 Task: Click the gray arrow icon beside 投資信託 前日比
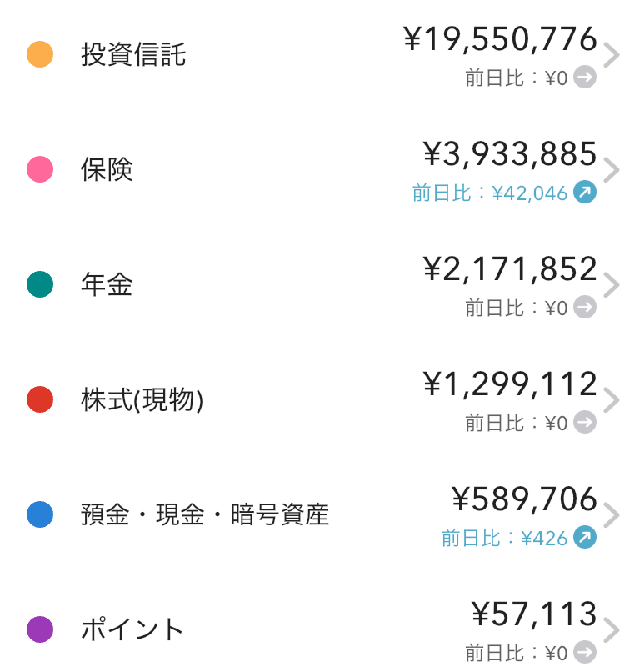point(586,78)
